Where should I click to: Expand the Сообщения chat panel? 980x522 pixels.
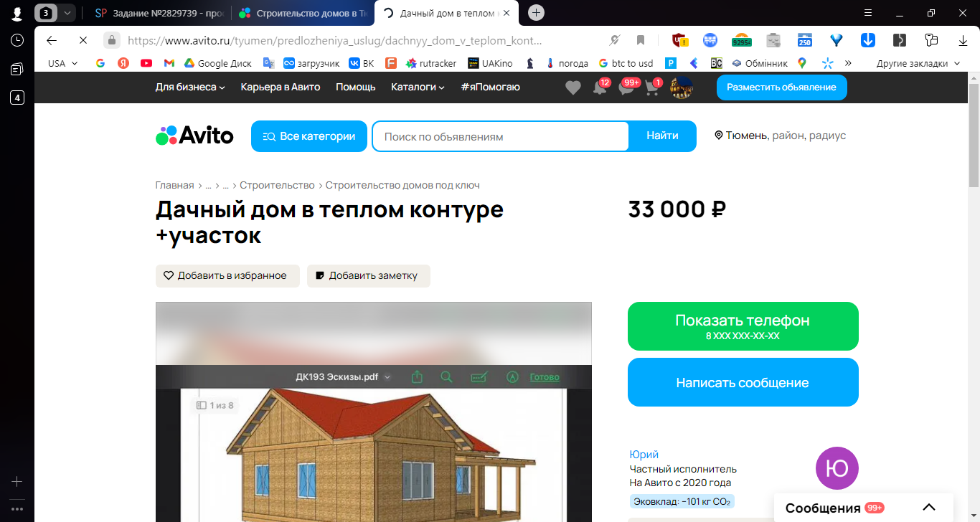(929, 508)
